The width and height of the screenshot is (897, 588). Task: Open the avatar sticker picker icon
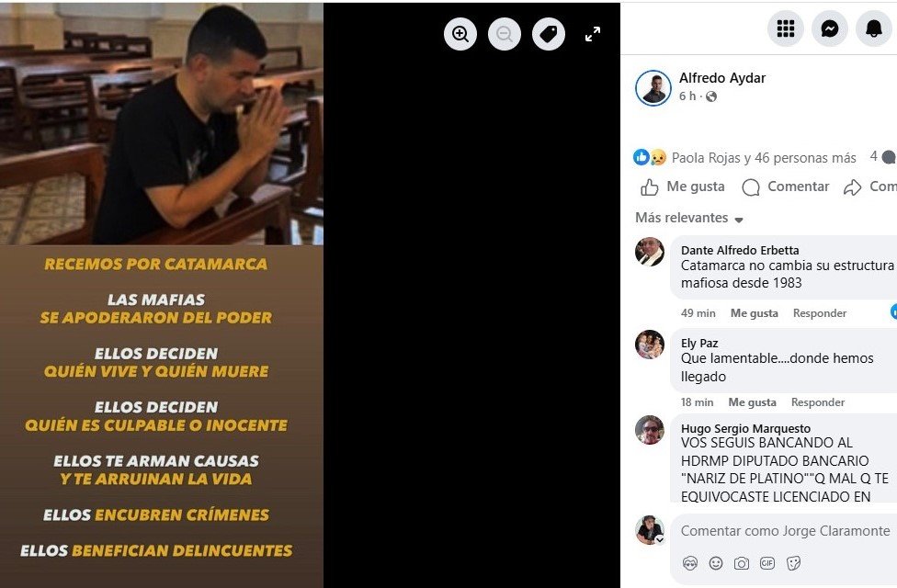[690, 563]
